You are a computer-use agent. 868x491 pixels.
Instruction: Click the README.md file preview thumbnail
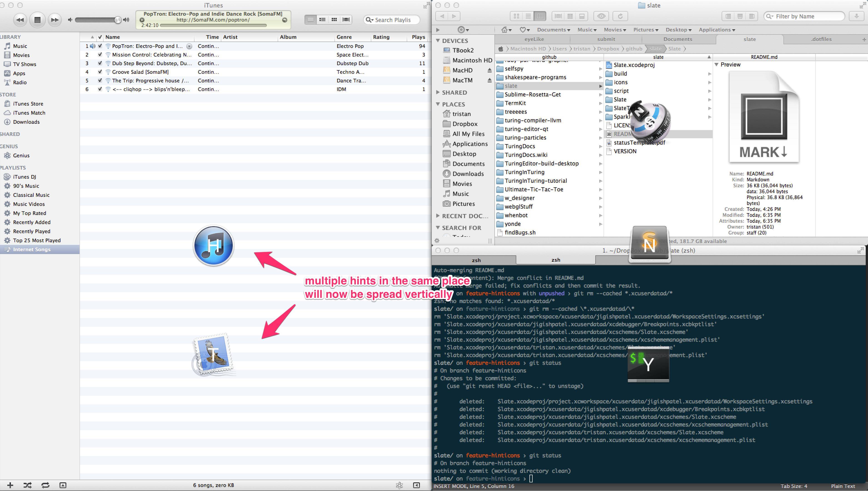[x=764, y=119]
